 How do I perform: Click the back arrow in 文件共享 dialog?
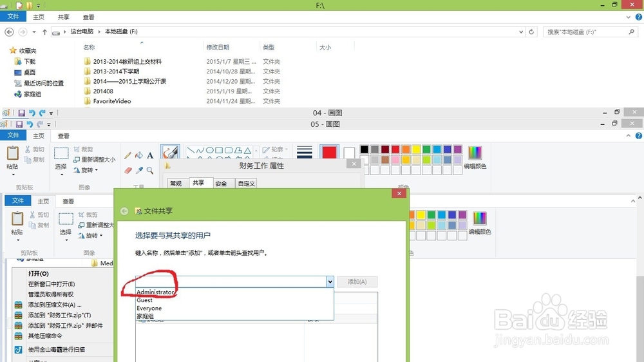coord(124,211)
